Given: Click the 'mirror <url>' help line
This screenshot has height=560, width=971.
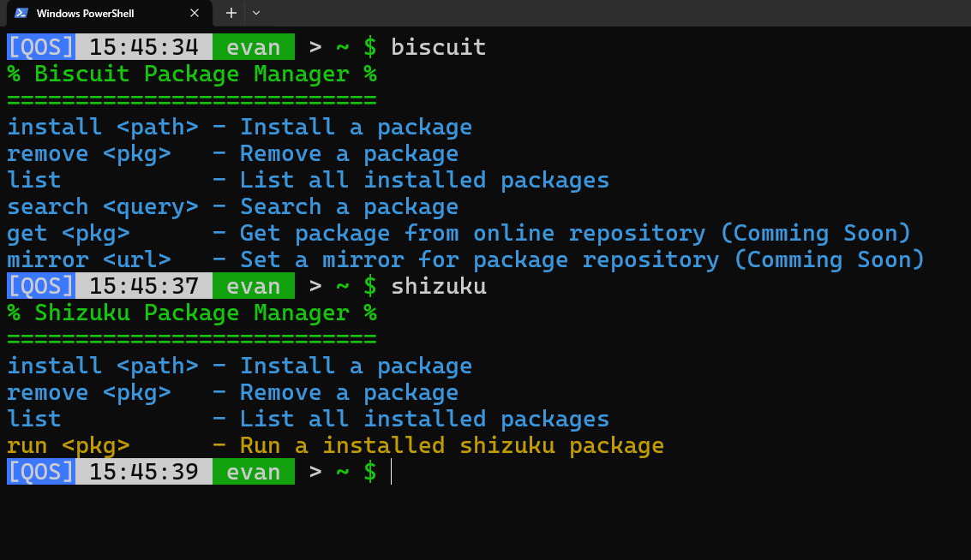Looking at the screenshot, I should pyautogui.click(x=465, y=260).
